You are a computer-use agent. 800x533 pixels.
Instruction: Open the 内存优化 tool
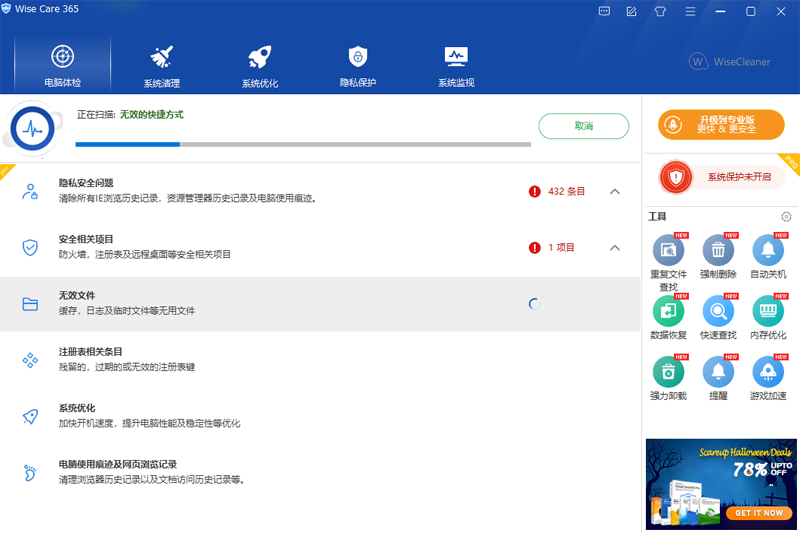point(767,313)
